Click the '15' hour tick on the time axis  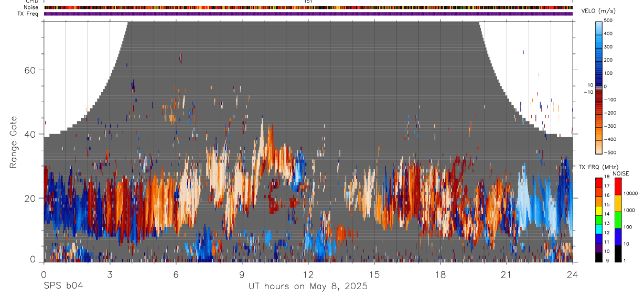coord(374,274)
